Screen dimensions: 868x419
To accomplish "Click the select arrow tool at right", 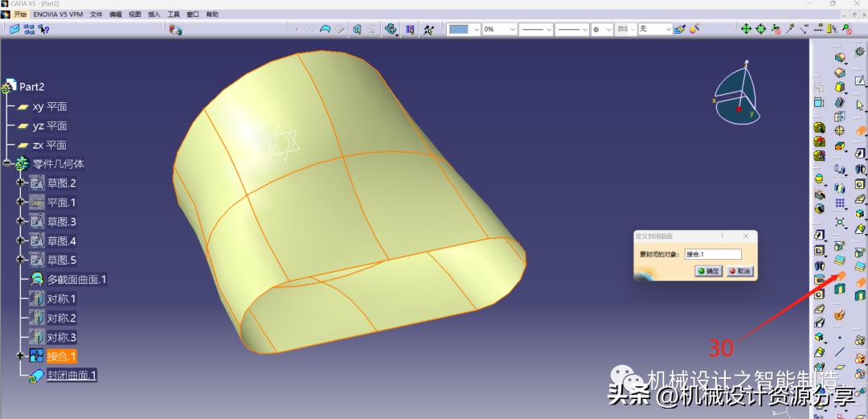I will (x=860, y=104).
